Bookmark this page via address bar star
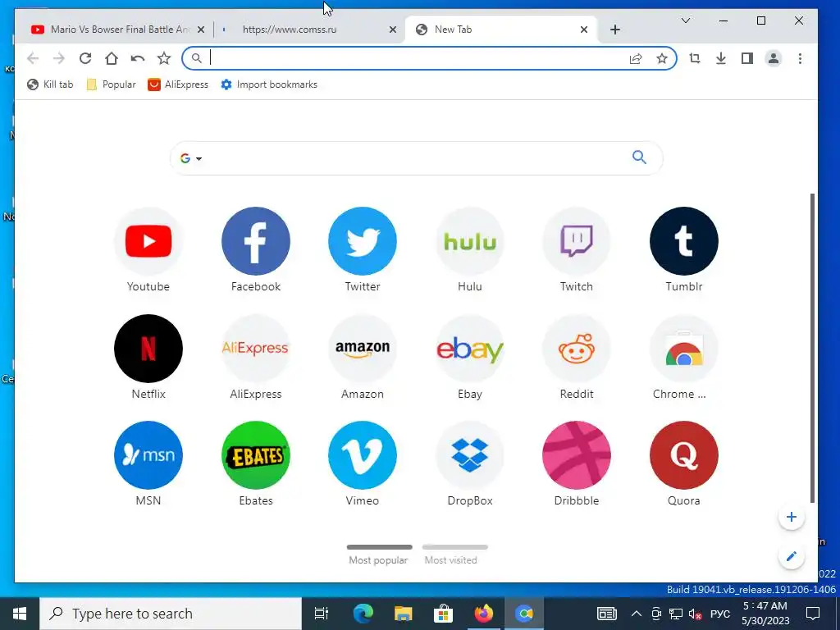This screenshot has width=840, height=630. click(x=662, y=58)
